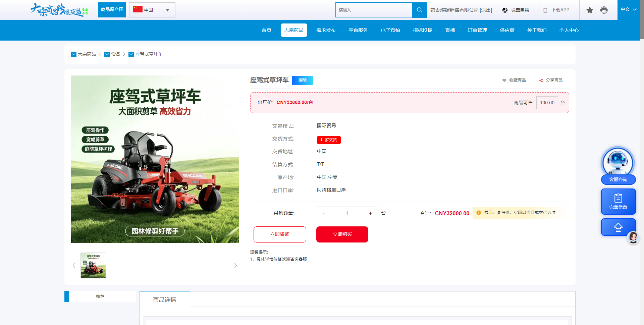This screenshot has height=325, width=644.
Task: Open 关于我们 menu item
Action: (537, 30)
